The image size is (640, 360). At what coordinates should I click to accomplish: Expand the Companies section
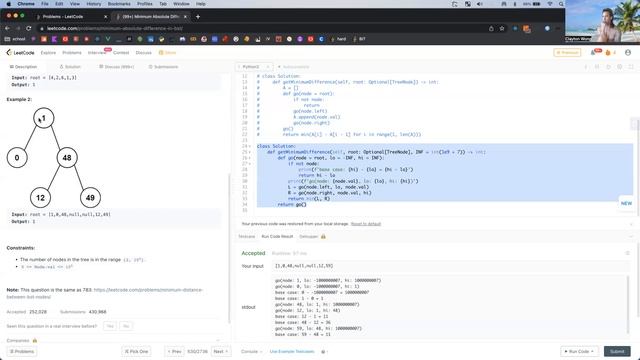coord(218,340)
